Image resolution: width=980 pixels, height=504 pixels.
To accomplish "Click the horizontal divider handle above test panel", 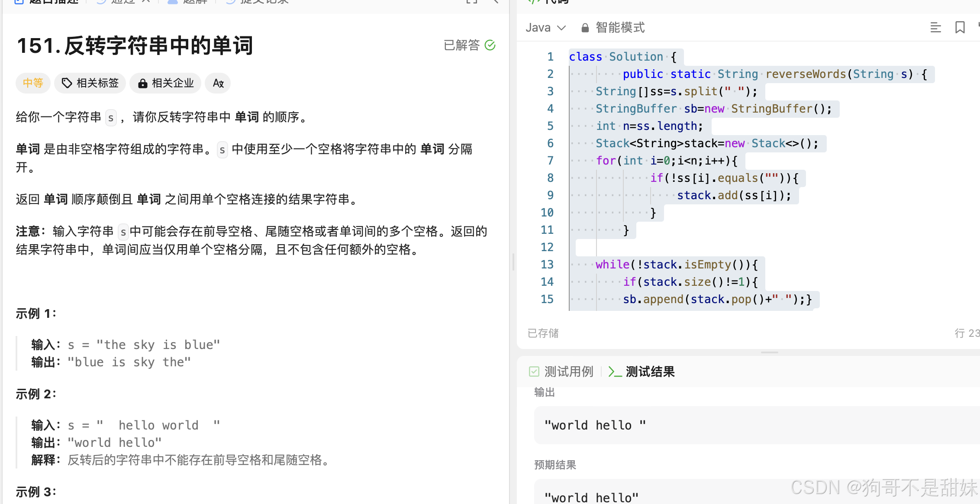I will 769,352.
